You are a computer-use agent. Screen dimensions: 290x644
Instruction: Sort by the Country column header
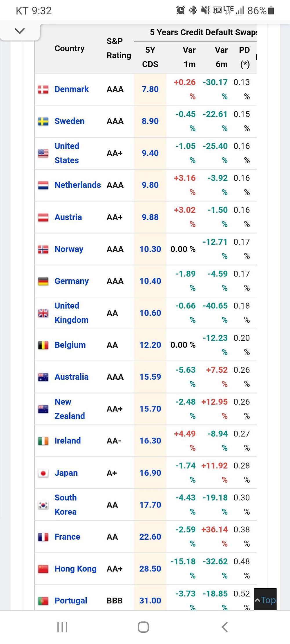(x=70, y=48)
